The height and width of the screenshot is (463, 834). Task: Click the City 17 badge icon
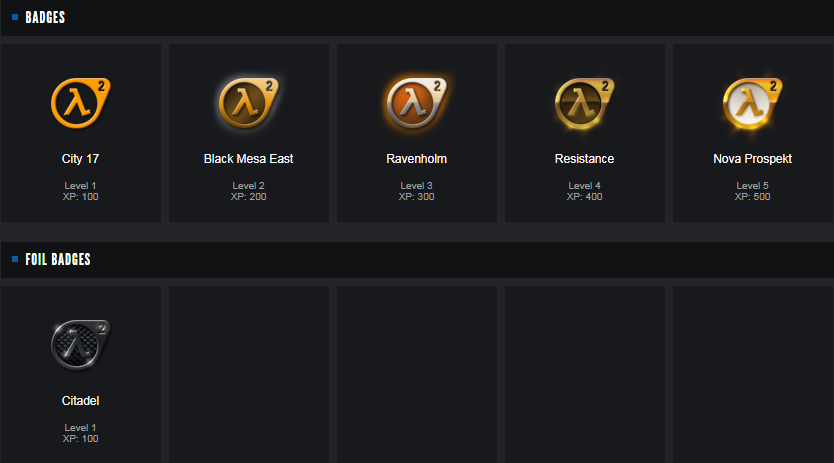[80, 102]
